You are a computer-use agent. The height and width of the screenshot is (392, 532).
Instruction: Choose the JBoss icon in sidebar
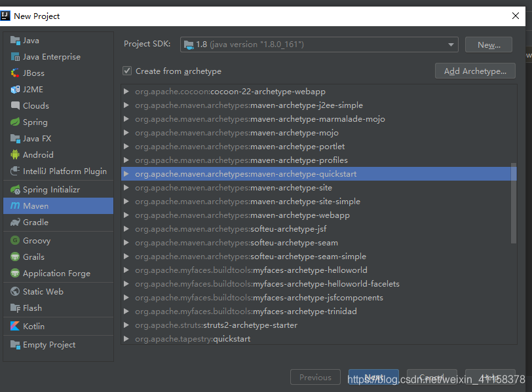(15, 73)
